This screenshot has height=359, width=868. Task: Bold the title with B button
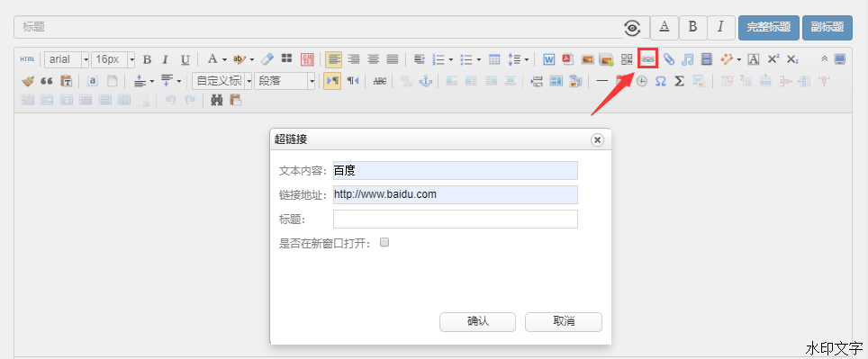692,28
